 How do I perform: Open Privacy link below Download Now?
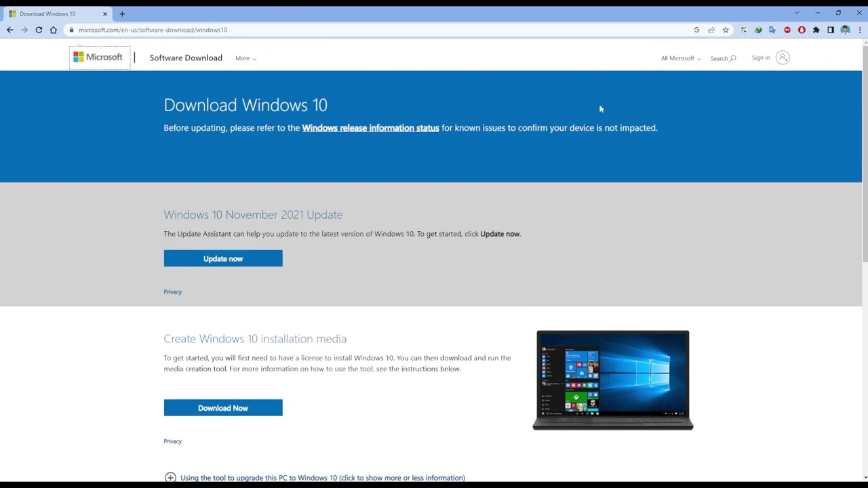(172, 441)
